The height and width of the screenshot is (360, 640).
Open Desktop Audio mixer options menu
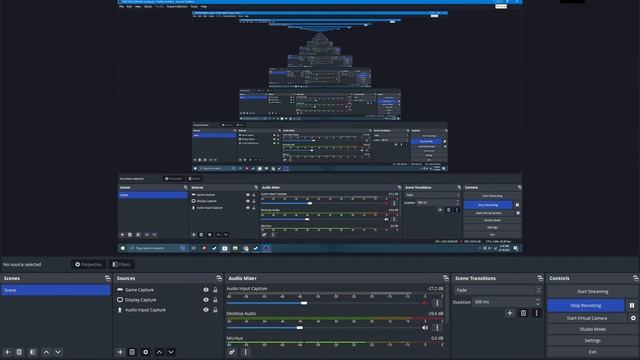437,327
